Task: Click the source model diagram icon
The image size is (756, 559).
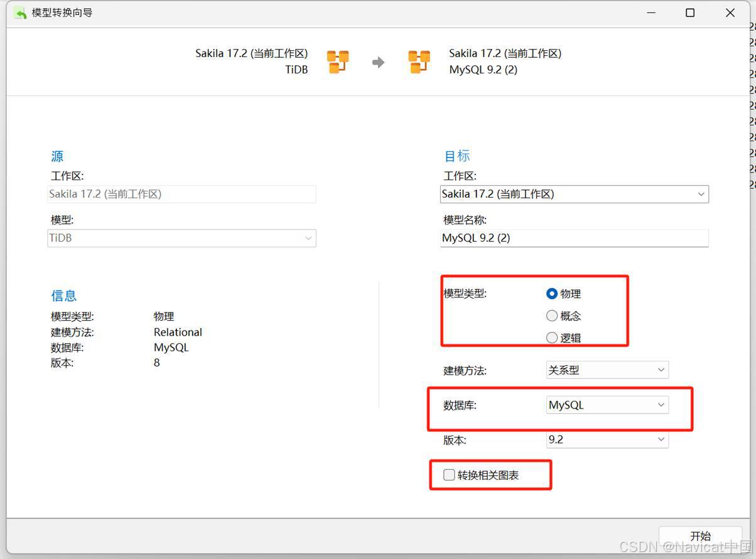Action: point(338,62)
